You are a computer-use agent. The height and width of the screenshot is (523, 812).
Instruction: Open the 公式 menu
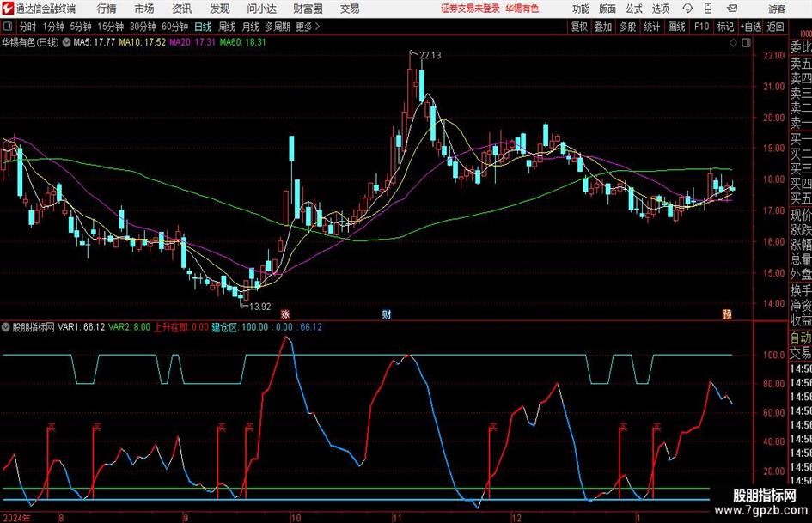click(x=634, y=9)
